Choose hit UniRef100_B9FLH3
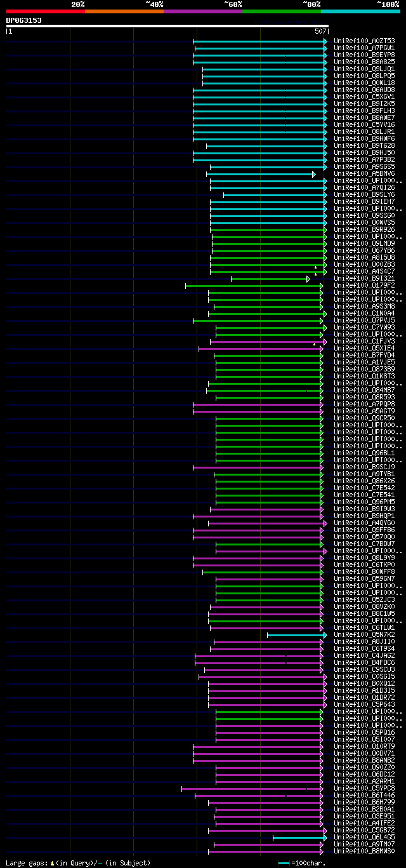The image size is (406, 868). pos(364,111)
